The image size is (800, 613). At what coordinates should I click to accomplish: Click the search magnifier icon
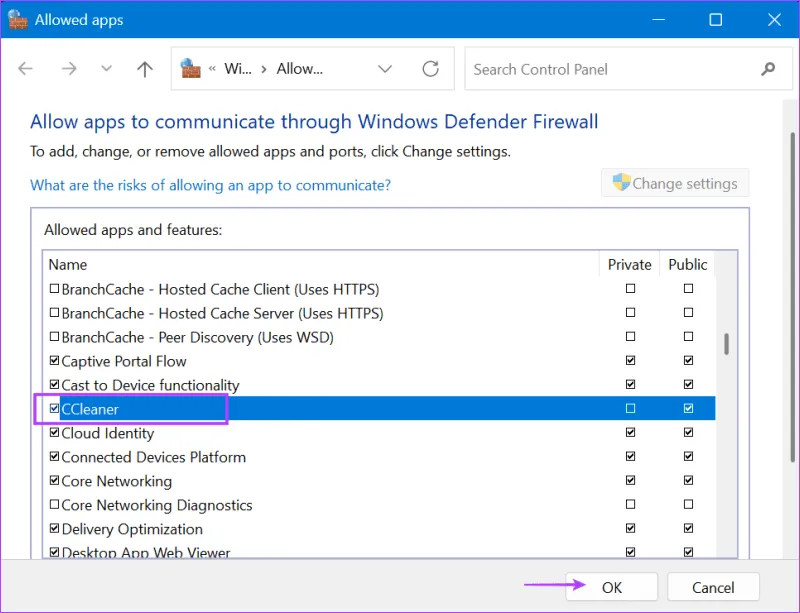[x=767, y=69]
